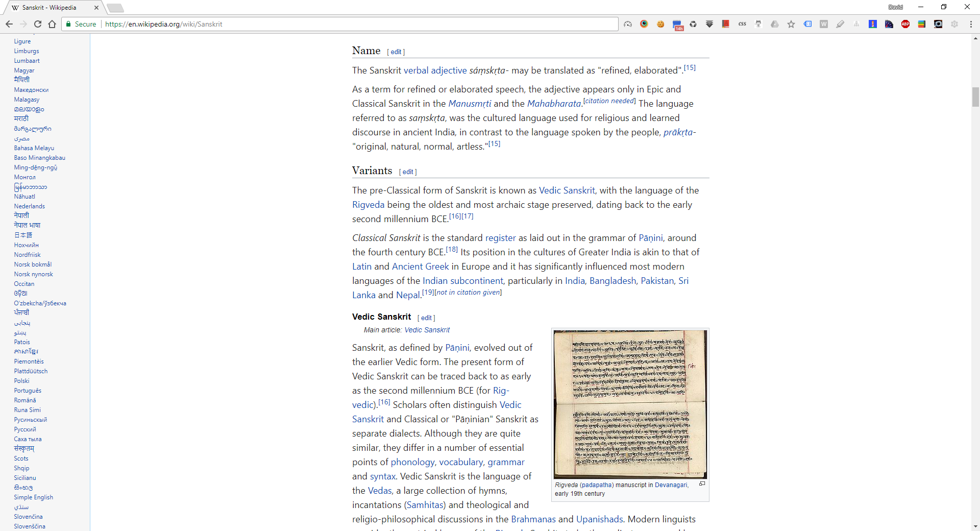
Task: Bookmark this page with the star icon
Action: tap(791, 24)
